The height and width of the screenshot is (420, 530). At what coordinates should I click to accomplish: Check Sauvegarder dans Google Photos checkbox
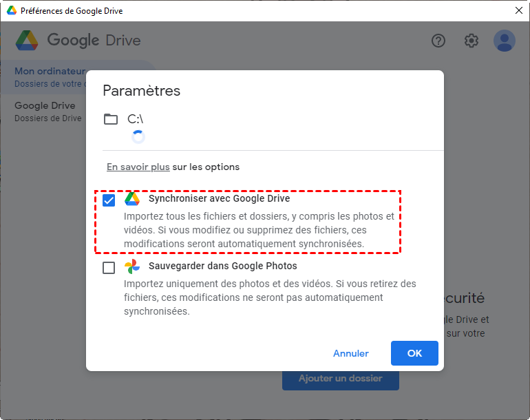109,268
